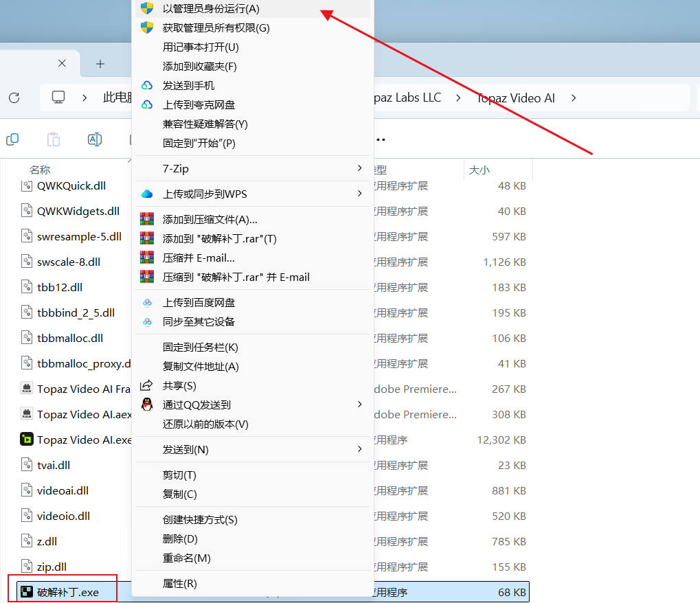Expand 上传或同步到WPS submenu arrow

point(360,193)
